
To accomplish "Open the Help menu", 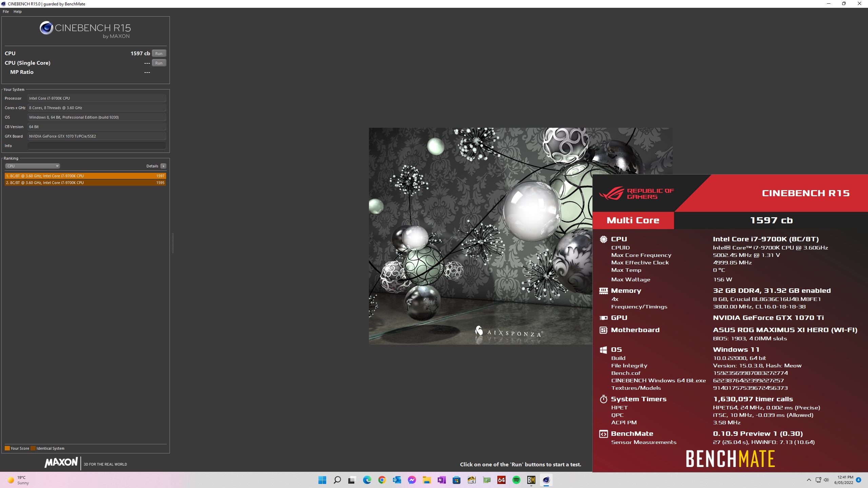I will 18,12.
